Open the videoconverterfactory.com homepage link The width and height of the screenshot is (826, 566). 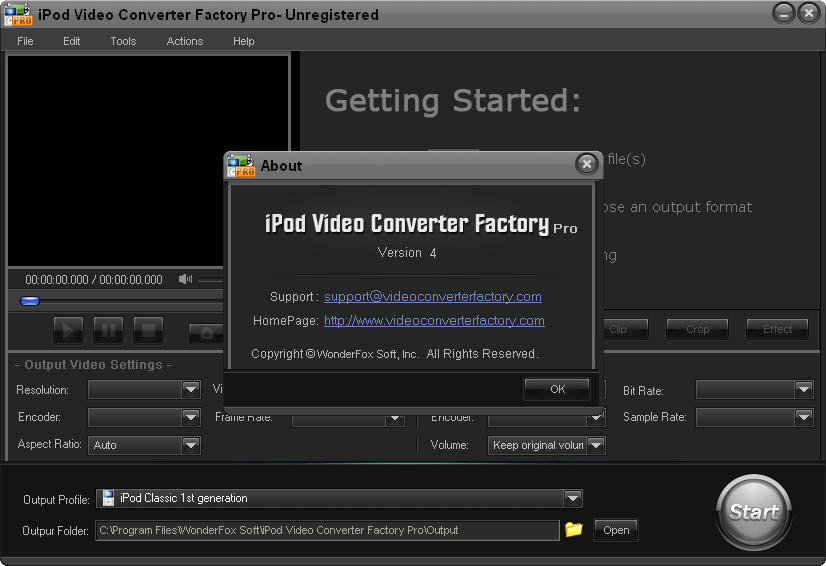click(434, 320)
